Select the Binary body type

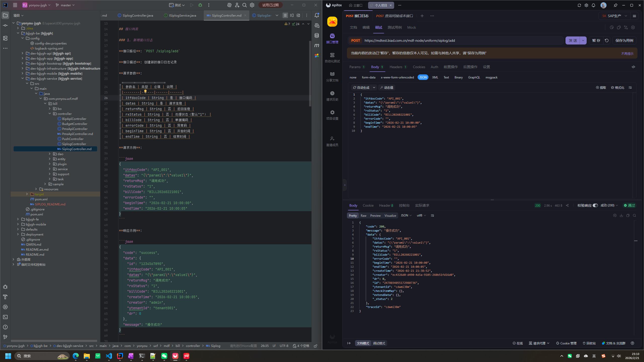(x=458, y=77)
